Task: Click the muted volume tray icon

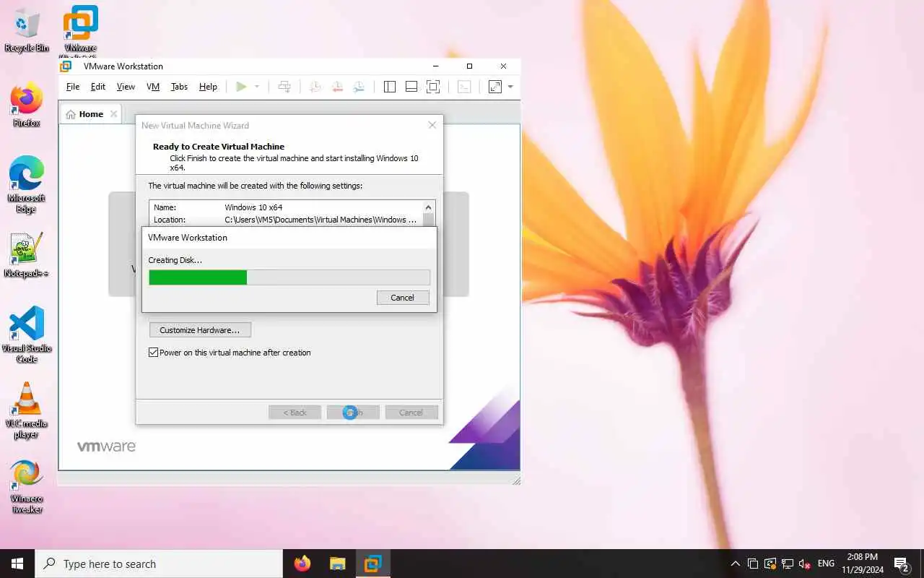Action: (x=805, y=564)
